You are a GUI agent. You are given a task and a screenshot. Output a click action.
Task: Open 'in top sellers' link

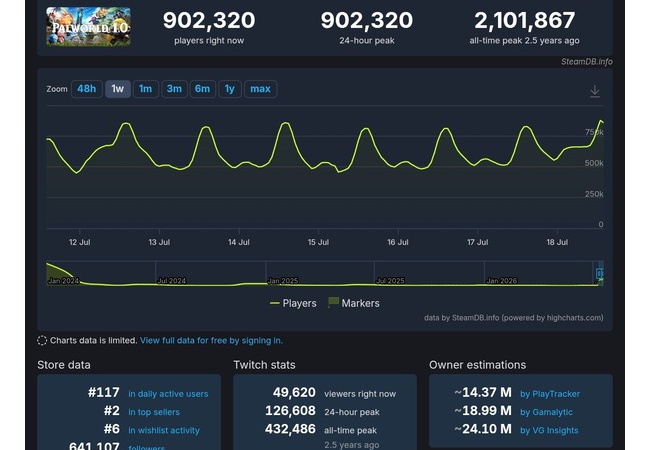click(154, 412)
